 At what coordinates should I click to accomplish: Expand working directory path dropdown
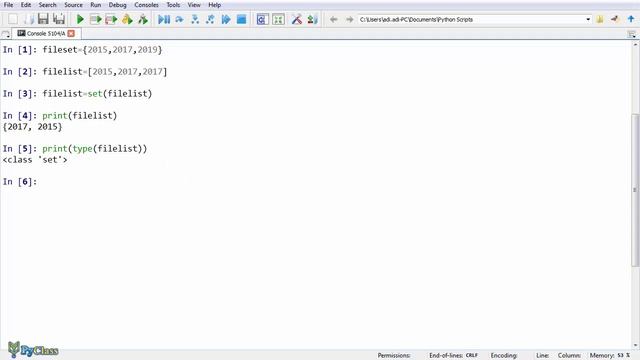588,19
